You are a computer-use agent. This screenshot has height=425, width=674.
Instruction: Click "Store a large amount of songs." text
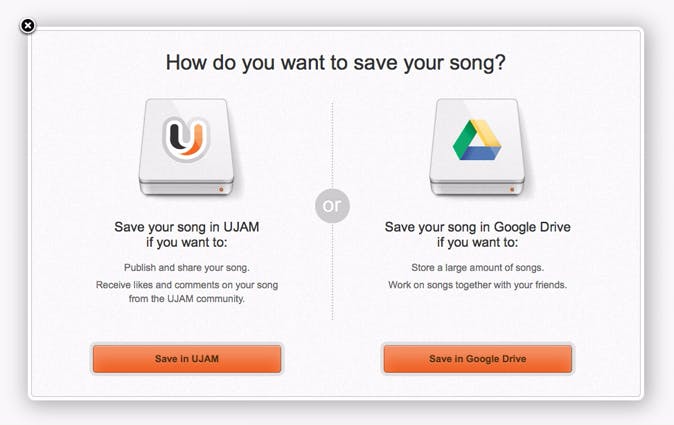[x=477, y=268]
